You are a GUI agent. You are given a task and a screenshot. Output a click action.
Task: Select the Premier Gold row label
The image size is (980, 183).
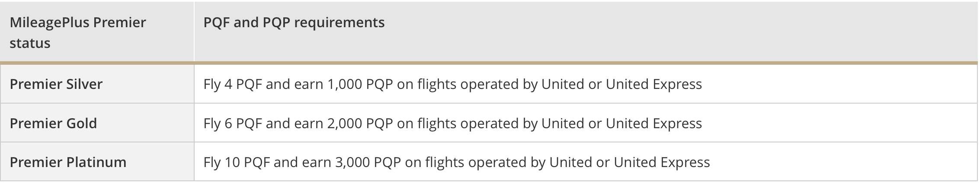pyautogui.click(x=53, y=123)
